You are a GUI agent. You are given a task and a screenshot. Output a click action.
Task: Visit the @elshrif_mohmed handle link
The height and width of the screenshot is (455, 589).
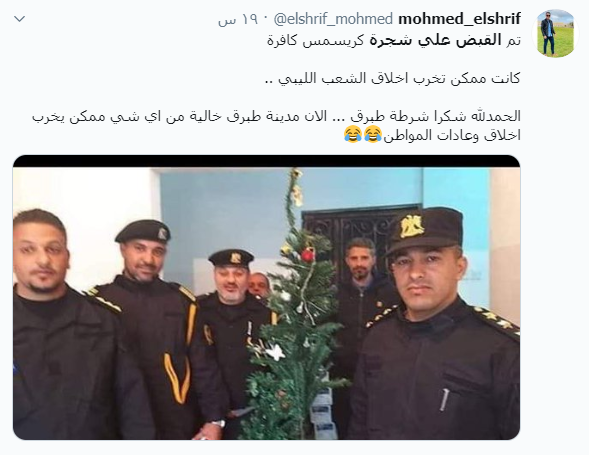334,19
